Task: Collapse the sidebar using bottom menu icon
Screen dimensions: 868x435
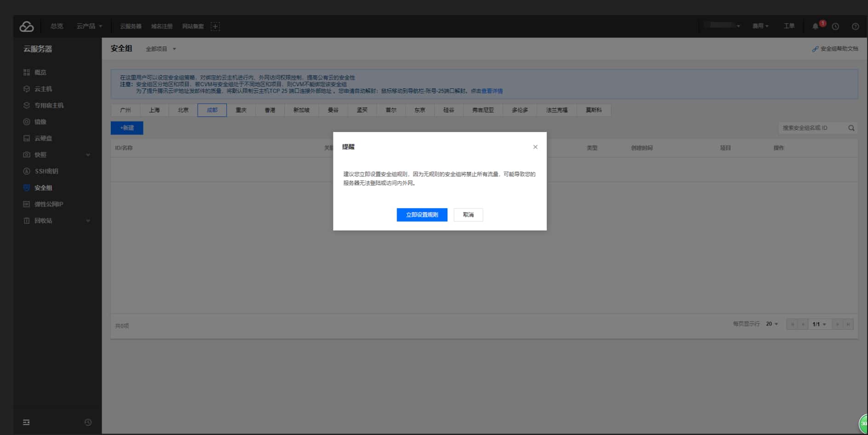Action: (x=26, y=422)
